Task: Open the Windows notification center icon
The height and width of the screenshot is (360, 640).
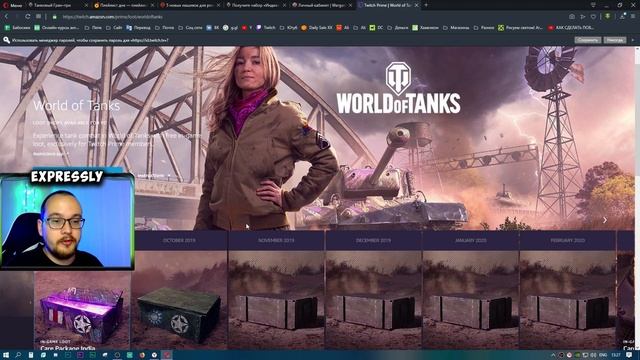Action: pos(629,355)
